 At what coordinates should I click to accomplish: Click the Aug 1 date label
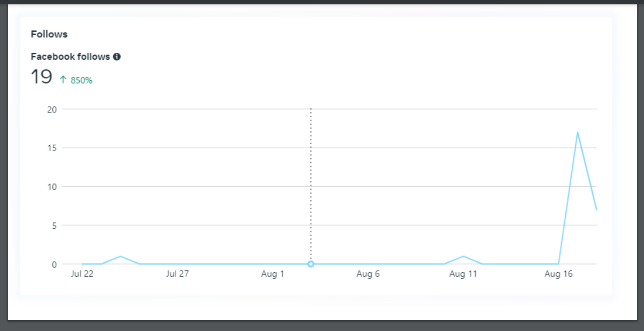[273, 274]
